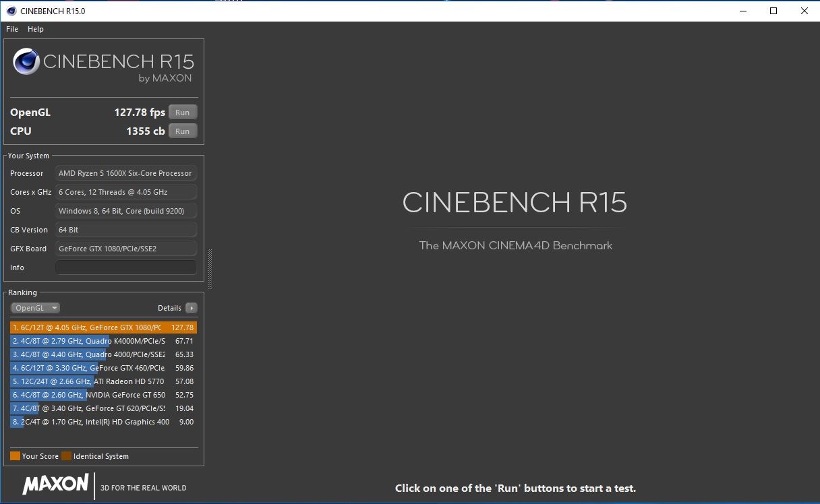The image size is (820, 504).
Task: Click the Cinebench icon in the title bar
Action: click(x=11, y=11)
